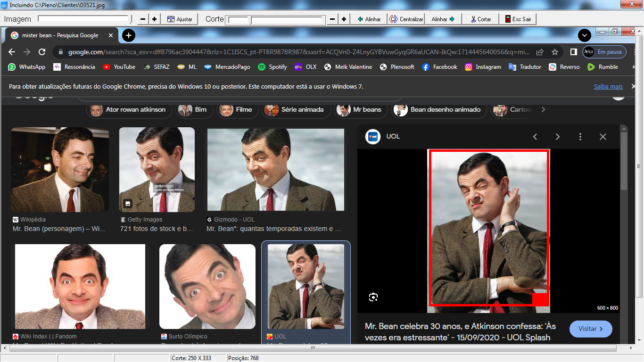
Task: Open the Facebook bookmark
Action: click(439, 67)
